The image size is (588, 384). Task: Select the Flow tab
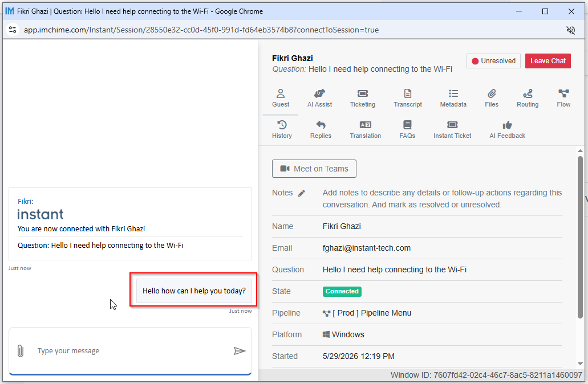point(563,99)
